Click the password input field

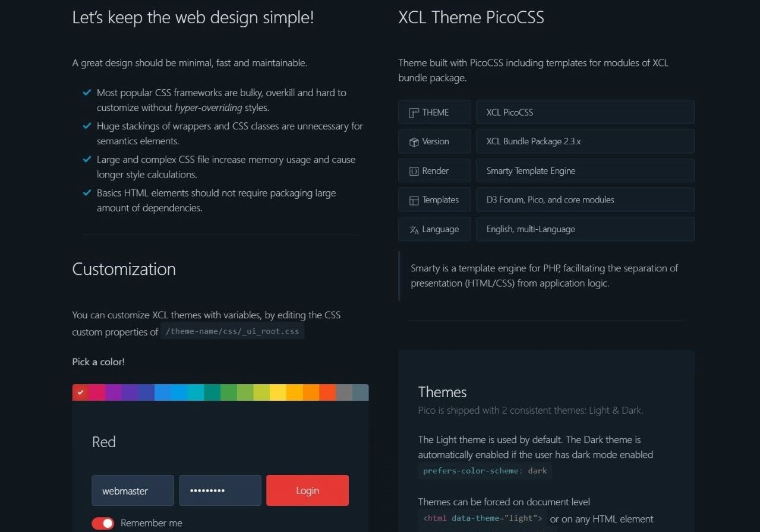(220, 490)
